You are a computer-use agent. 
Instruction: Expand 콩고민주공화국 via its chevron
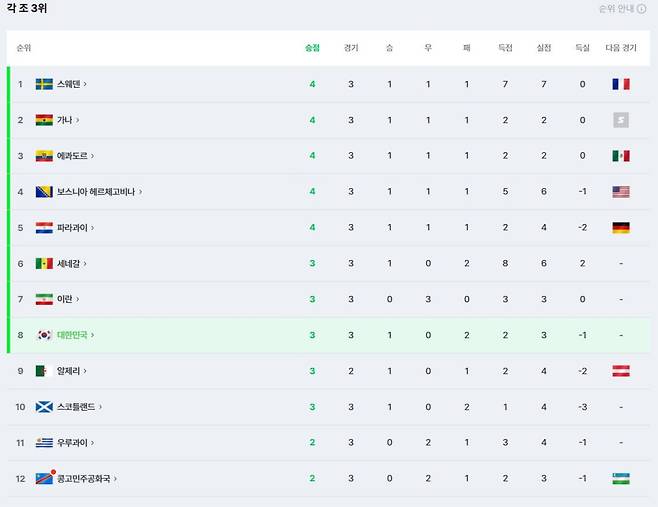coord(115,478)
